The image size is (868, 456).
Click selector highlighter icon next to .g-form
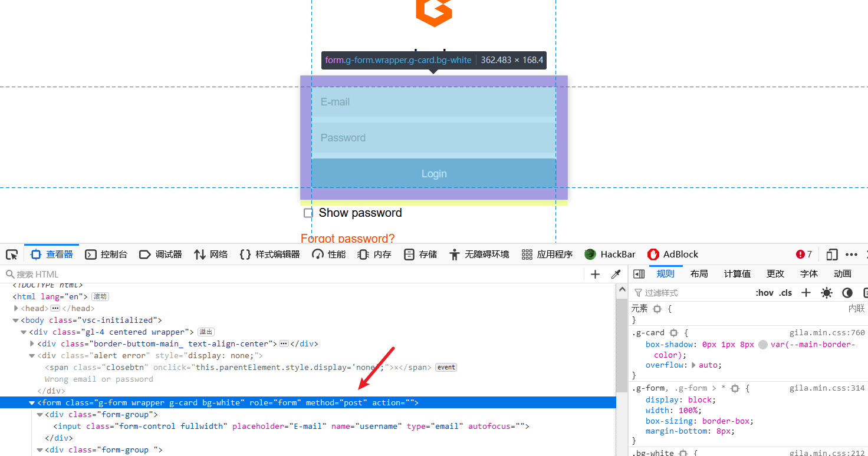[735, 388]
